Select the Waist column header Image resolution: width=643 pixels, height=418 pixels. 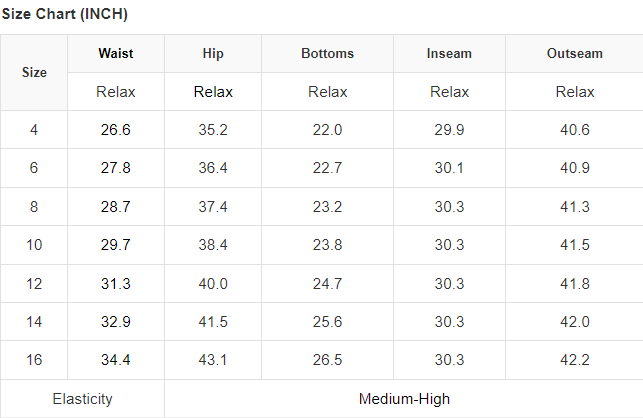point(116,54)
